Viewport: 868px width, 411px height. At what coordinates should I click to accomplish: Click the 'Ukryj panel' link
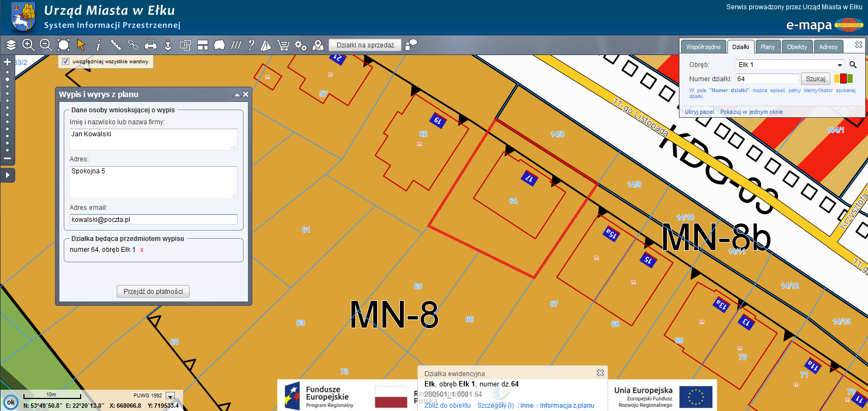tap(699, 112)
